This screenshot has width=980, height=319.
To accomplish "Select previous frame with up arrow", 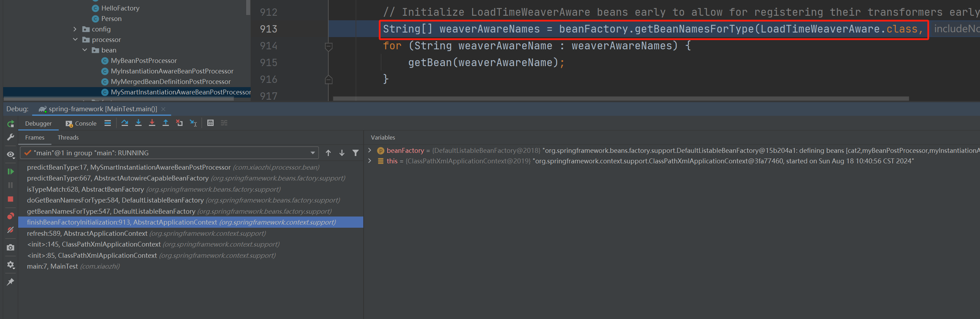I will click(328, 153).
